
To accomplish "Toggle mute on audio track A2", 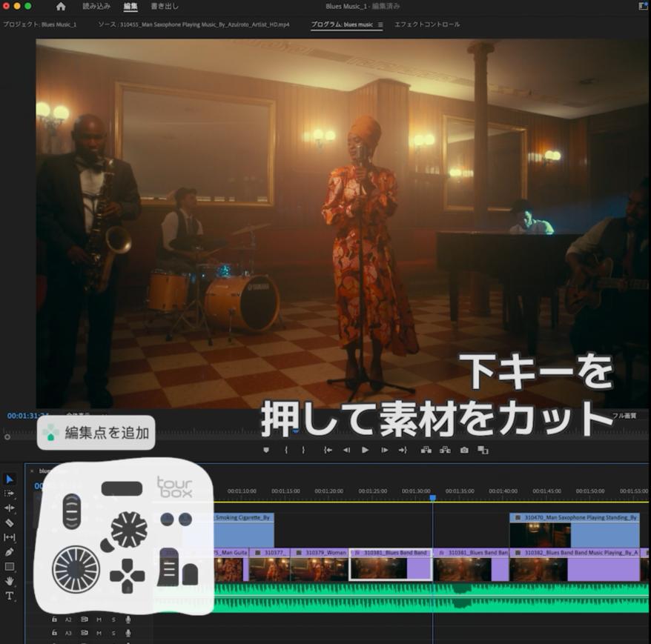I will pyautogui.click(x=99, y=620).
